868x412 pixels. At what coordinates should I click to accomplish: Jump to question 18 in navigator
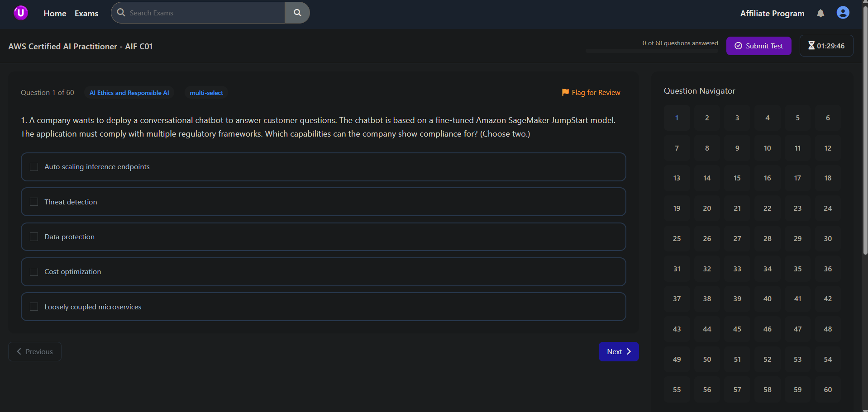pyautogui.click(x=828, y=178)
